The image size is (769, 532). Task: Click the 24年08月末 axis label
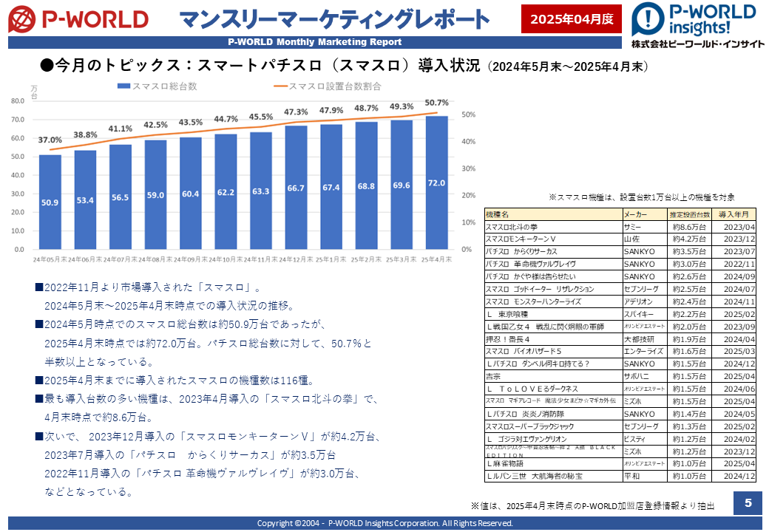(155, 259)
